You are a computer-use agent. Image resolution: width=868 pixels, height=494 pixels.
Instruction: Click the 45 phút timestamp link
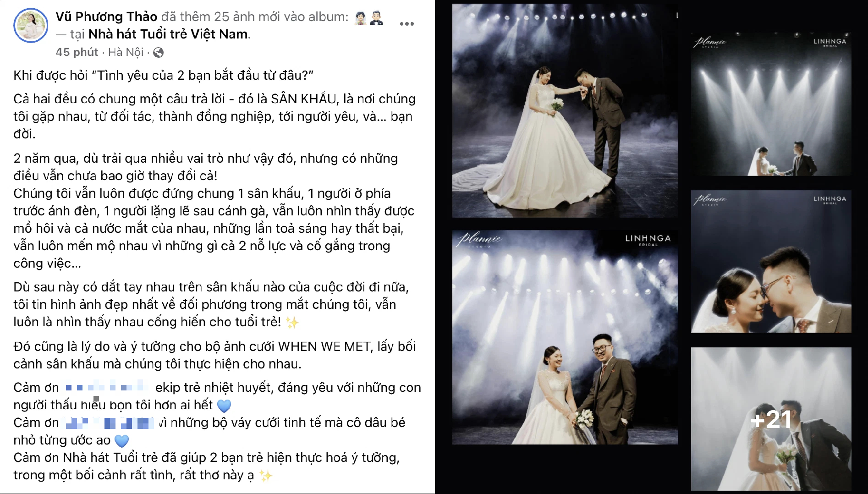pyautogui.click(x=77, y=52)
